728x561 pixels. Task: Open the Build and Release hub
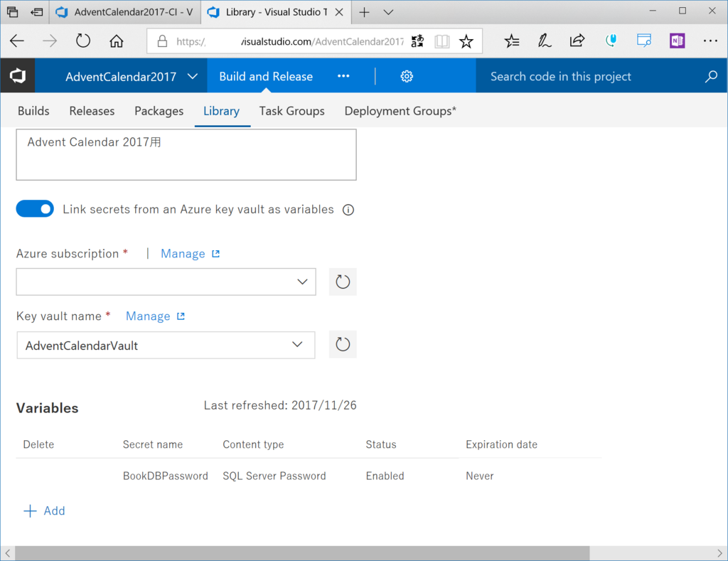pyautogui.click(x=266, y=76)
